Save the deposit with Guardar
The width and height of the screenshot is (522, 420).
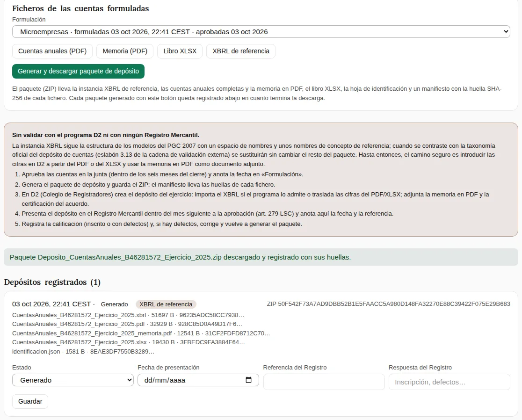(30, 401)
